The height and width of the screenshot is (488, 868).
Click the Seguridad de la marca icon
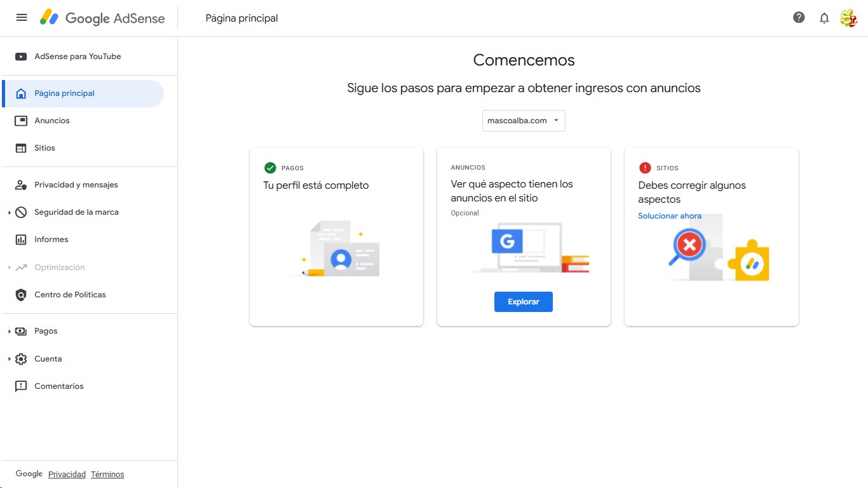[21, 212]
